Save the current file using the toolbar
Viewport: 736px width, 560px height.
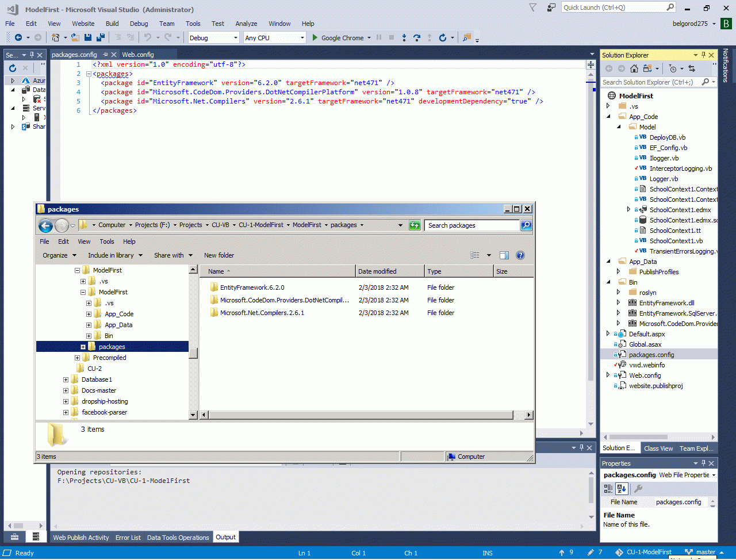point(88,37)
